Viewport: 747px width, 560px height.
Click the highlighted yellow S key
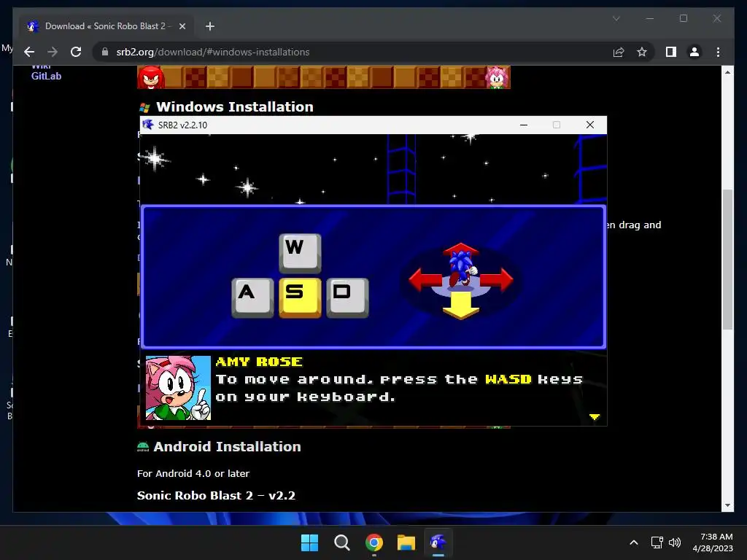point(300,297)
